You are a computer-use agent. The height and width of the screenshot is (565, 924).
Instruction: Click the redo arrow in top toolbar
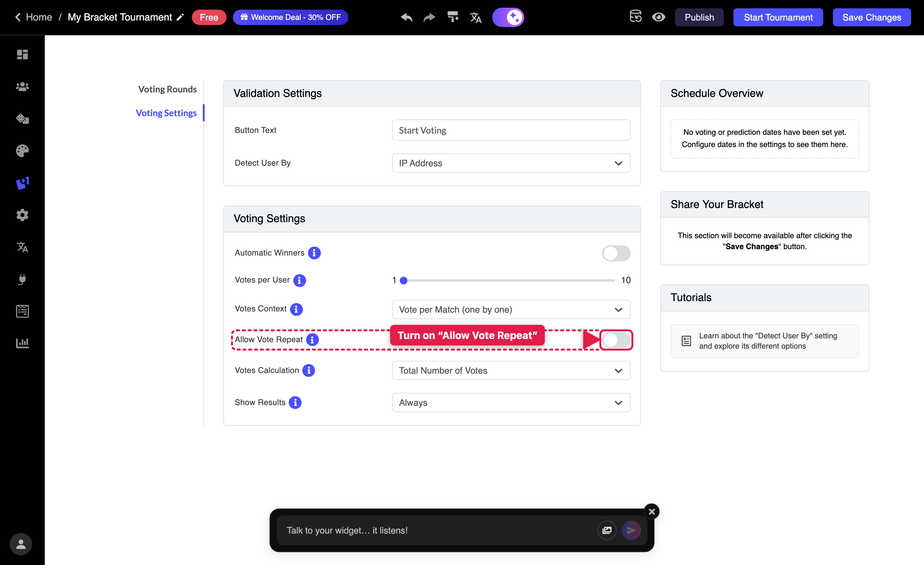(429, 17)
